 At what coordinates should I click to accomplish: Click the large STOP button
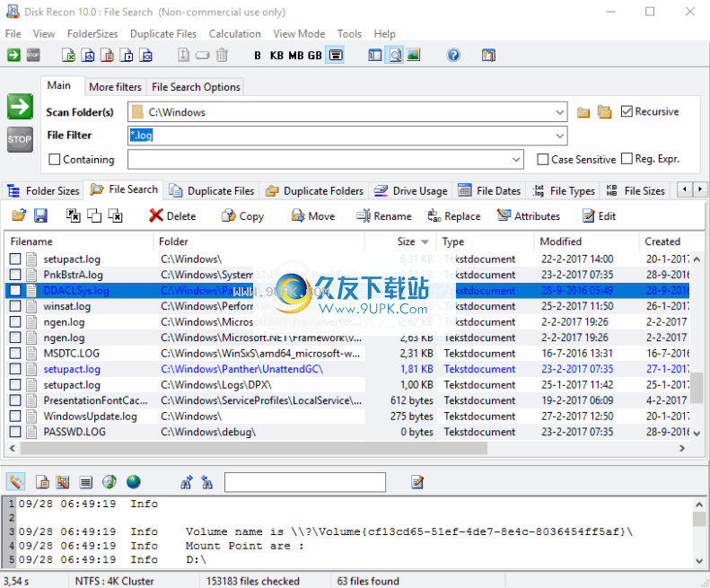tap(20, 139)
